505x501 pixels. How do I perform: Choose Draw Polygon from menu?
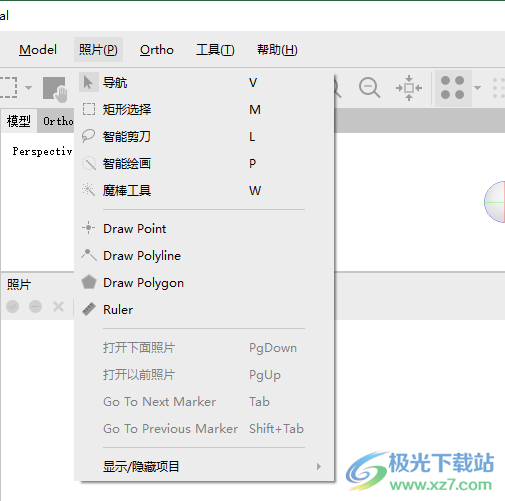point(204,283)
